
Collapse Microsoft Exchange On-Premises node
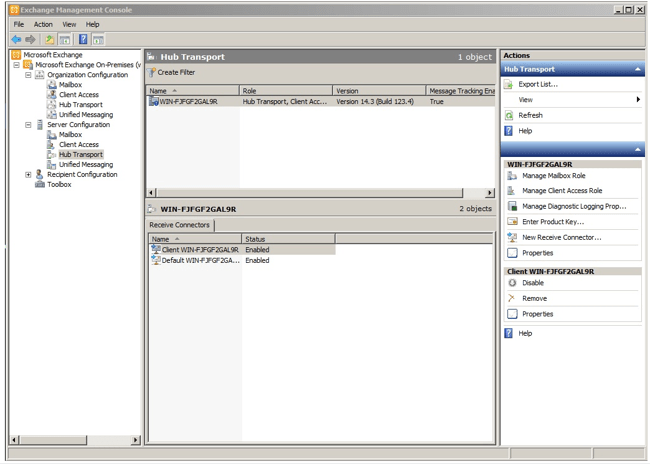(x=16, y=65)
